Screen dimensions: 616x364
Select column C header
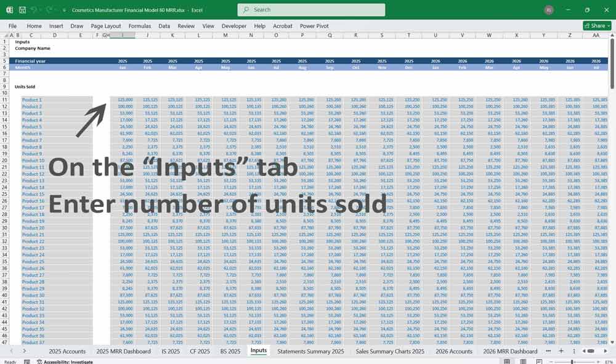31,35
